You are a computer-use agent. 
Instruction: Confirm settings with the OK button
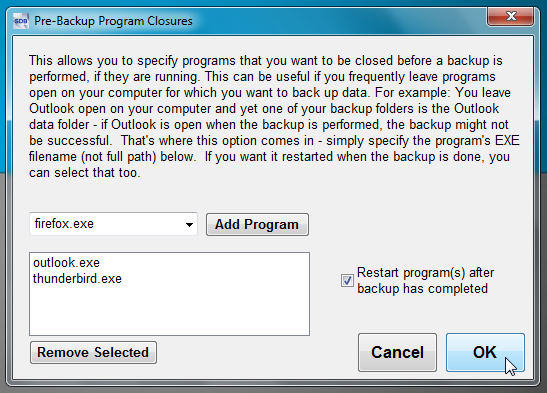[x=485, y=352]
